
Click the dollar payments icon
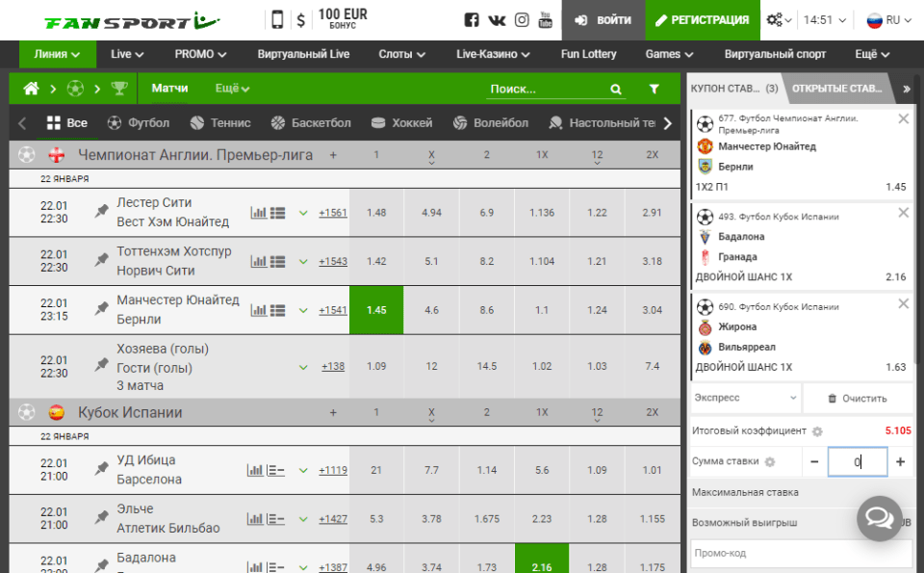click(301, 20)
